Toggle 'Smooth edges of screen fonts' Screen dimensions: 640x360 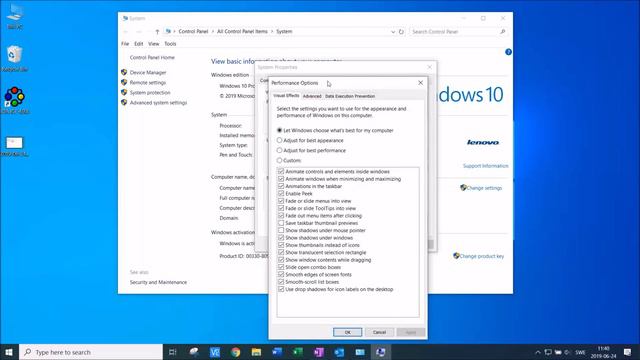(x=281, y=274)
